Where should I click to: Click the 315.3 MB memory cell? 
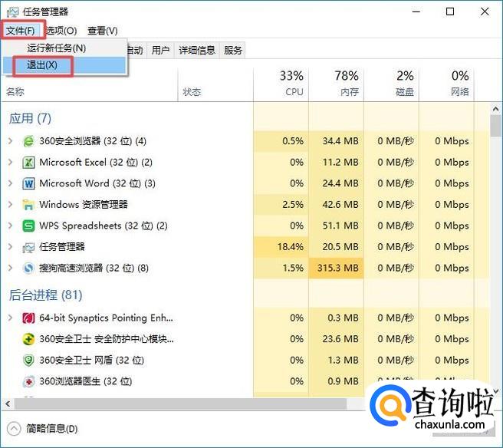point(336,268)
